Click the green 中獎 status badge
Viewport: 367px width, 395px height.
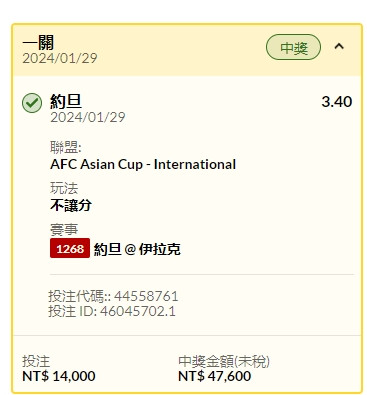tap(293, 47)
